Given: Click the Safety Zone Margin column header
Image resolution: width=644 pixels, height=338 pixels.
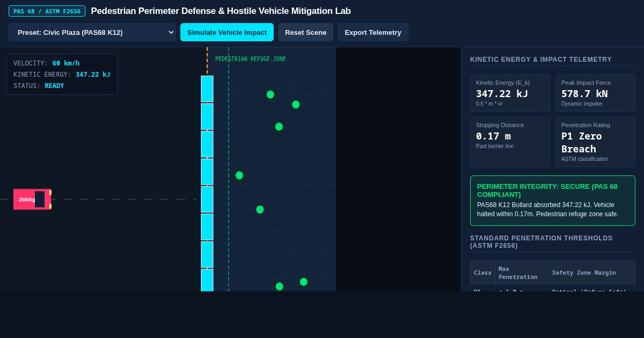Looking at the screenshot, I should click(592, 273).
